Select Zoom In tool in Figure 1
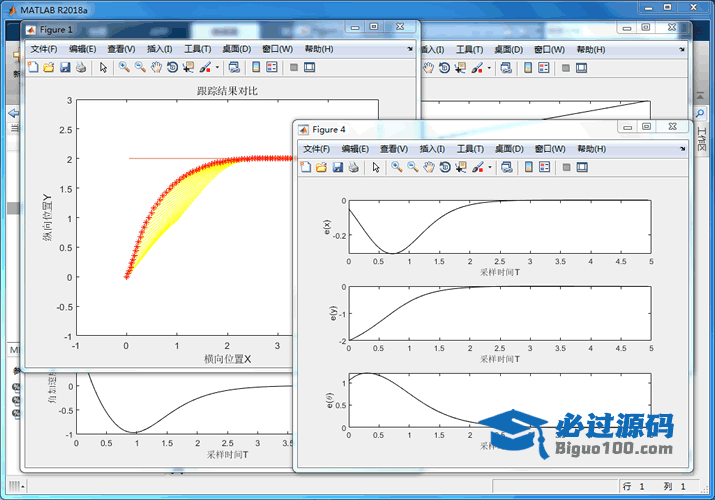Screen dimensions: 715x500 coord(124,68)
